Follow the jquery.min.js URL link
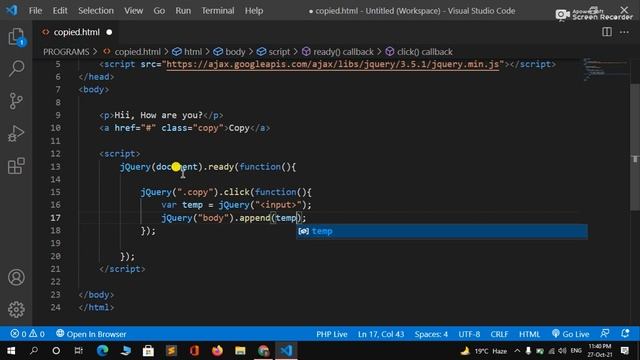The image size is (640, 360). (x=332, y=64)
